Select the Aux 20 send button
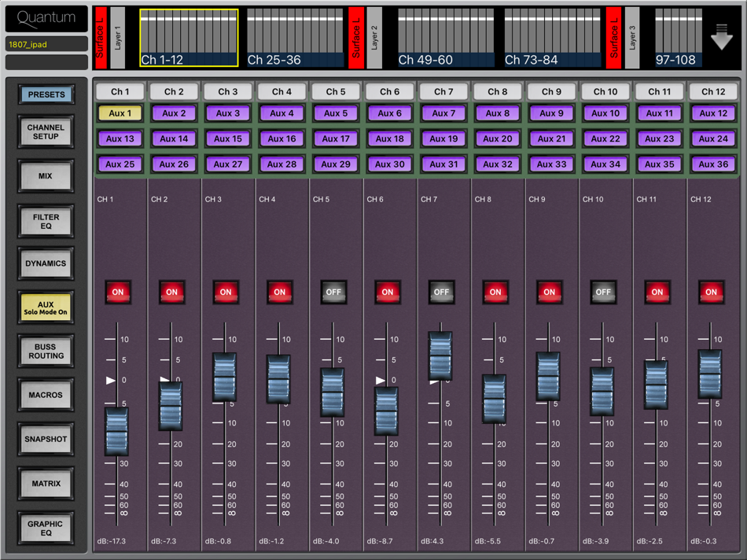This screenshot has width=747, height=560. click(x=498, y=138)
